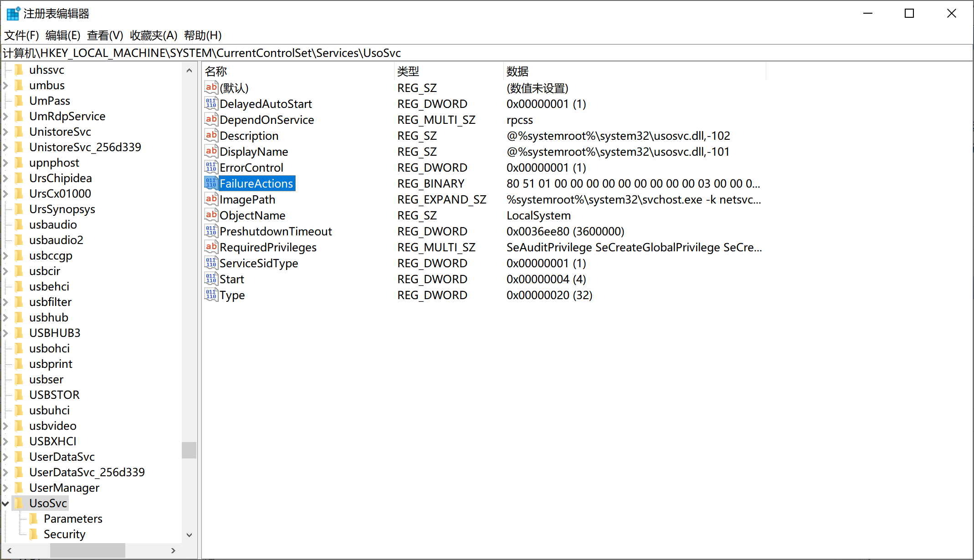The width and height of the screenshot is (974, 560).
Task: Click the ab icon next to ImagePath
Action: [210, 199]
